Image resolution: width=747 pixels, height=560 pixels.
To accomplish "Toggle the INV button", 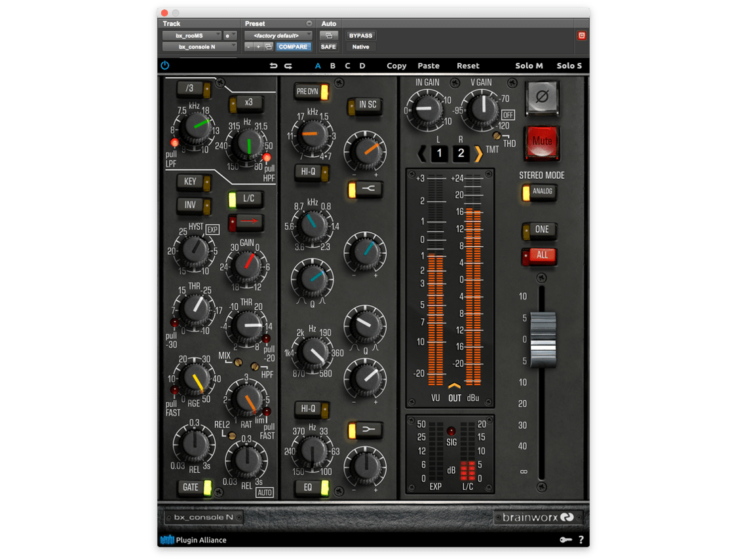I will coord(195,205).
